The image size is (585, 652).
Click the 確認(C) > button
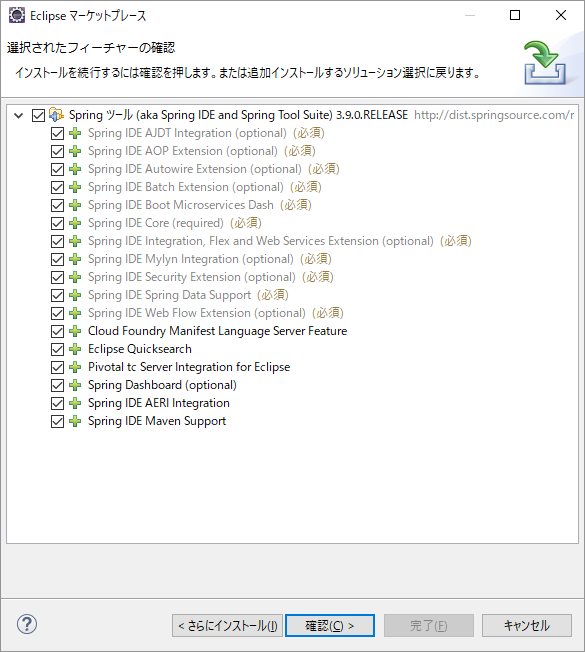coord(330,625)
